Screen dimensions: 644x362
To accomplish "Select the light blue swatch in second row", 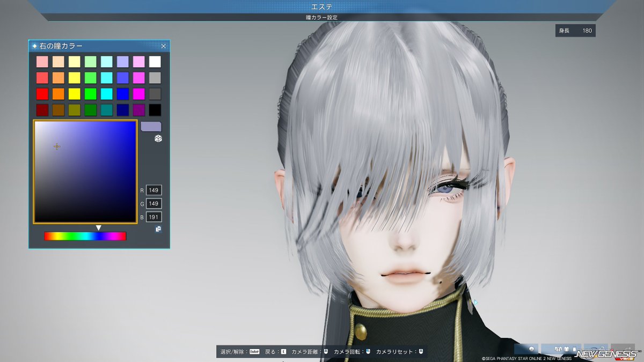I will [x=123, y=78].
